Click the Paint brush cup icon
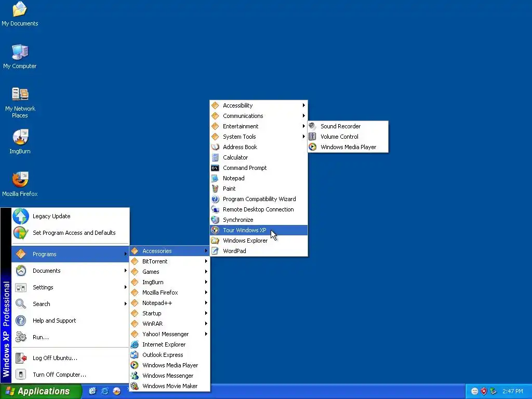Screen dimensions: 532x399 pos(215,189)
